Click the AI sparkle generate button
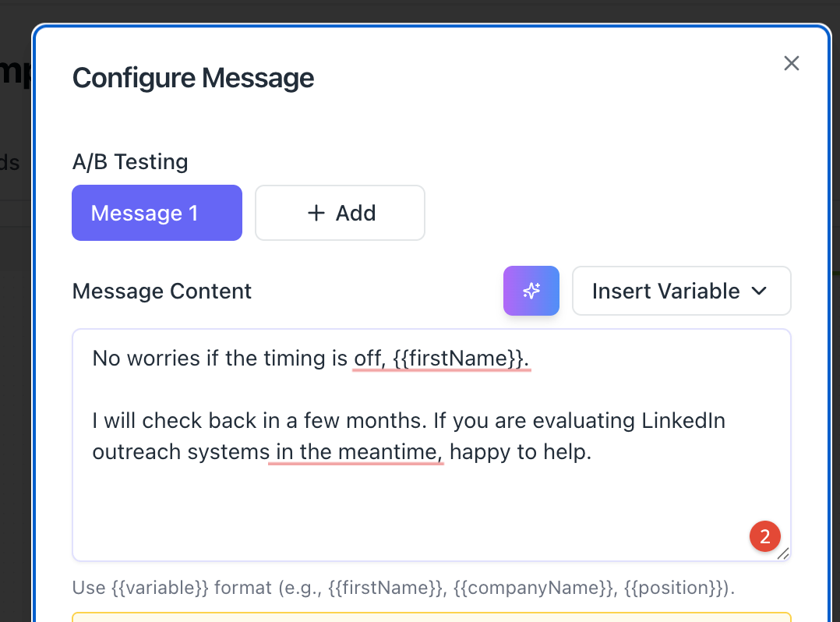The image size is (840, 622). (x=531, y=291)
